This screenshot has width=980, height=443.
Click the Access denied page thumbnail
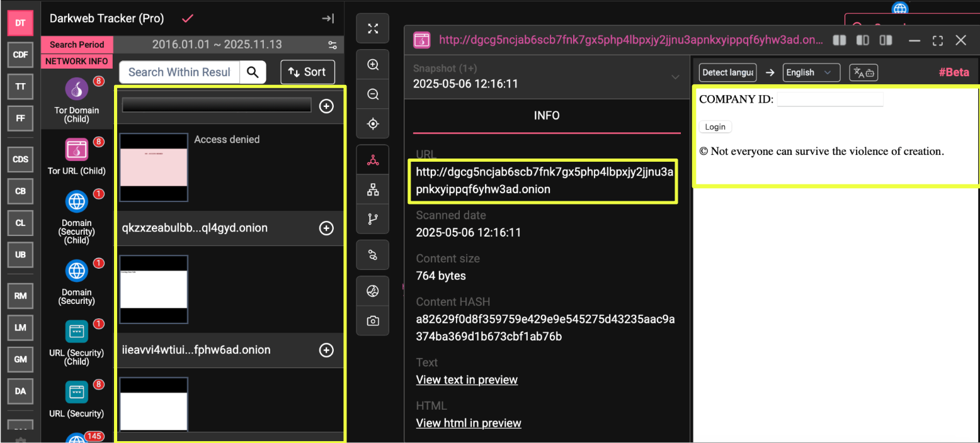(x=154, y=167)
